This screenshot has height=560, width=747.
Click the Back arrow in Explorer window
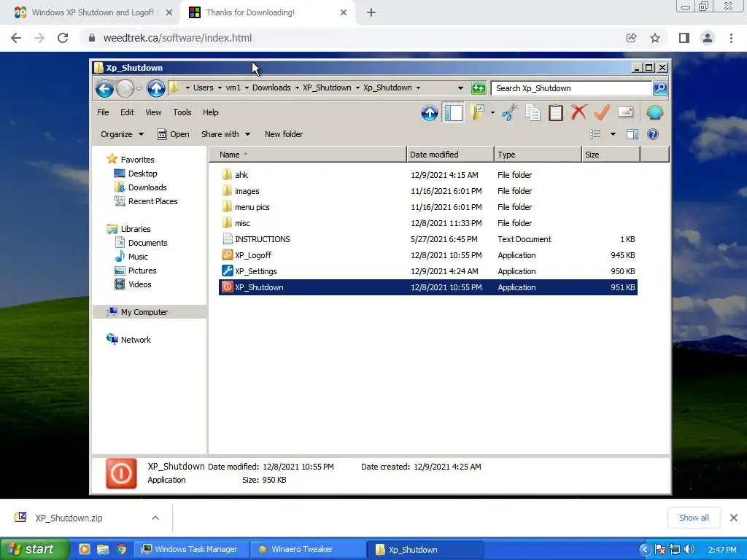click(x=104, y=88)
